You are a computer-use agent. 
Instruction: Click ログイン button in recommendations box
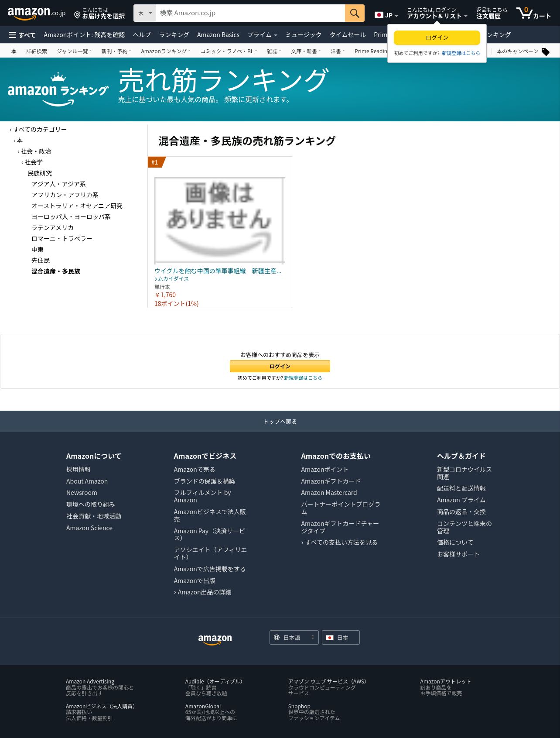[280, 366]
